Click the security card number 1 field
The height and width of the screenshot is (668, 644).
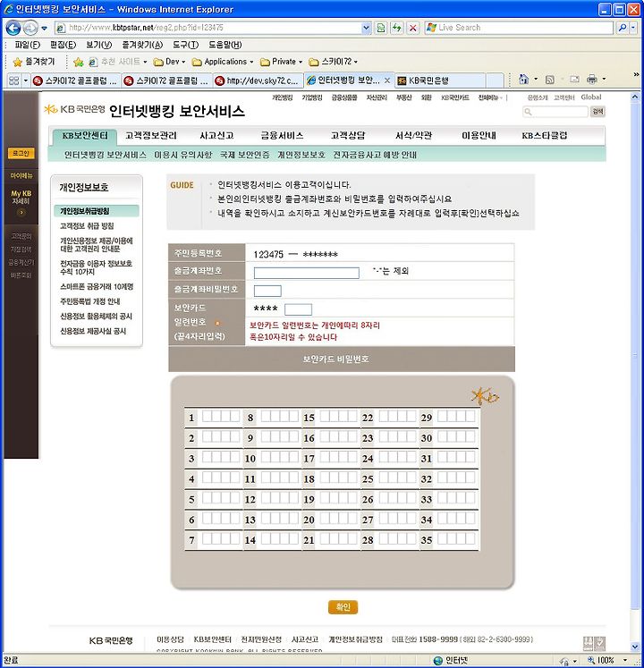click(x=221, y=416)
